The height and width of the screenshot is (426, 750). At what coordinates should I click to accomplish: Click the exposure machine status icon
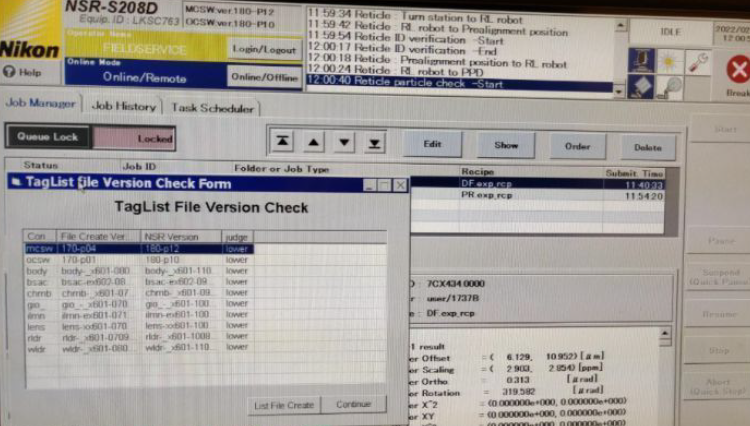pyautogui.click(x=641, y=60)
